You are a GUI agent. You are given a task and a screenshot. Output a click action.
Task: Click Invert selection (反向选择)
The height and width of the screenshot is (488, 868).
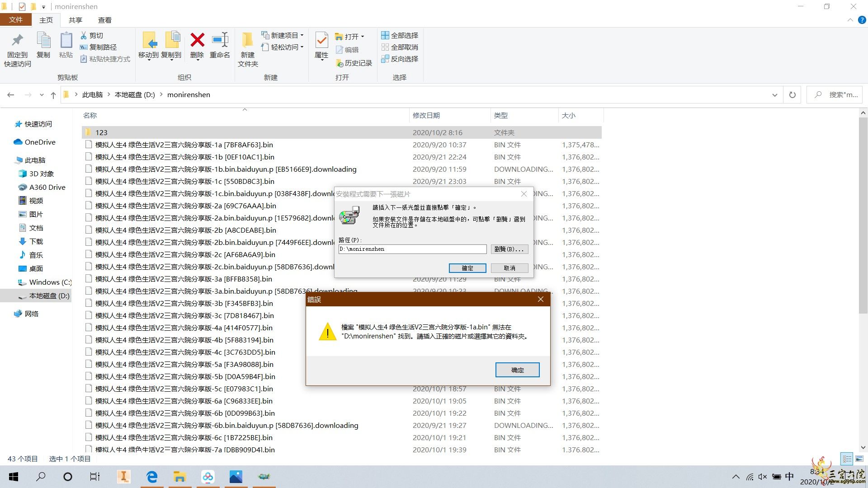tap(400, 59)
